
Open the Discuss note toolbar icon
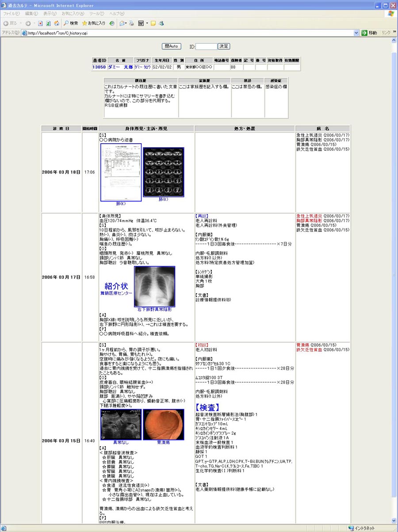tap(153, 23)
